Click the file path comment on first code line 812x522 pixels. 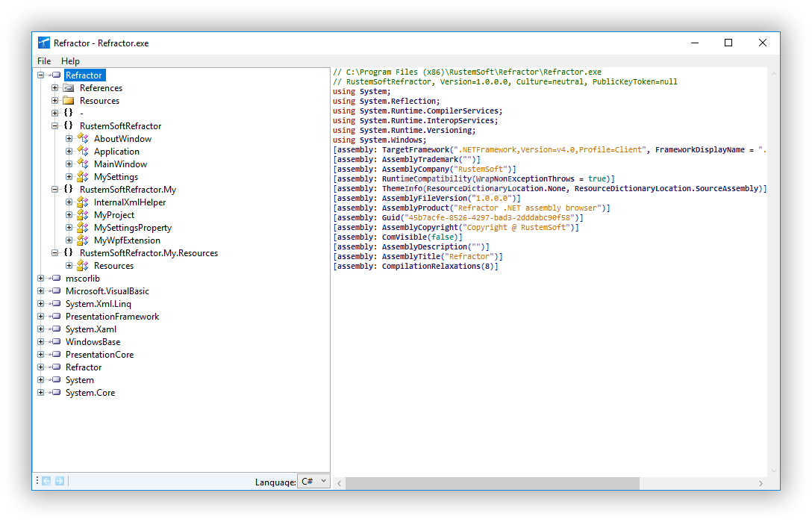pyautogui.click(x=467, y=72)
